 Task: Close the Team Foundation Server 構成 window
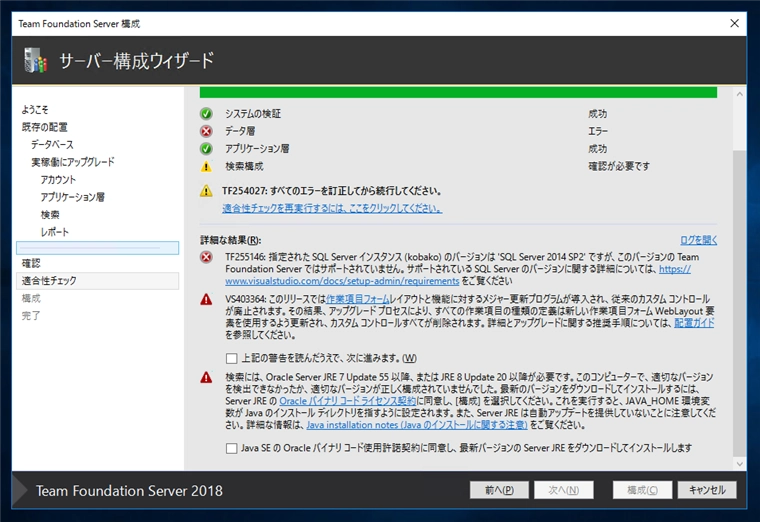click(734, 23)
